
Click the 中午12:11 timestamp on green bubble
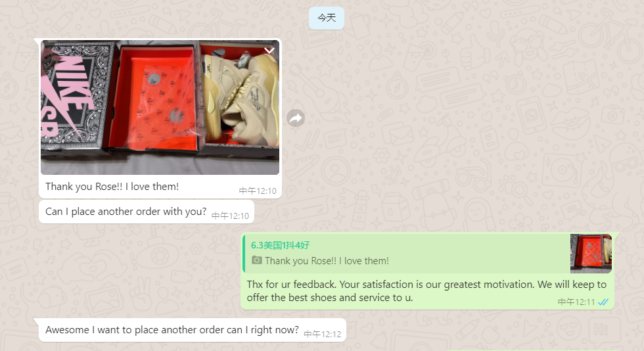pos(576,302)
